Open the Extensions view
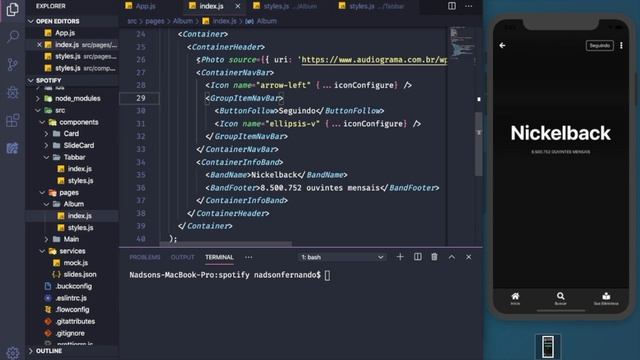 point(13,120)
